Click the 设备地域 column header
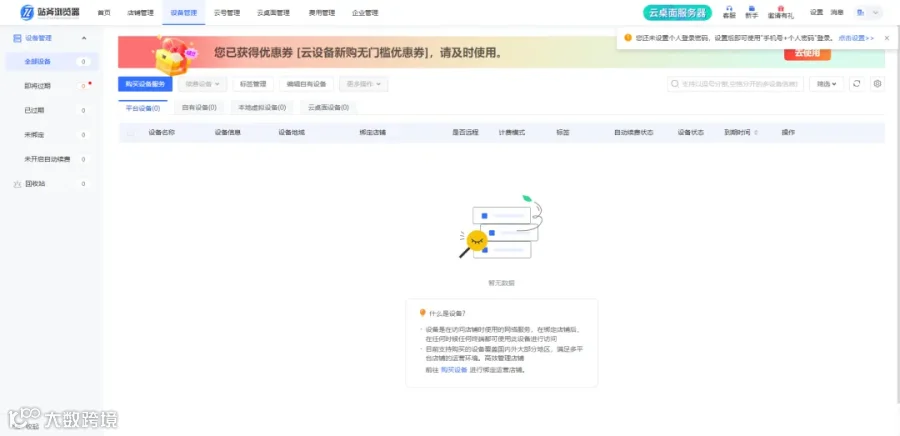The image size is (900, 436). (x=292, y=133)
